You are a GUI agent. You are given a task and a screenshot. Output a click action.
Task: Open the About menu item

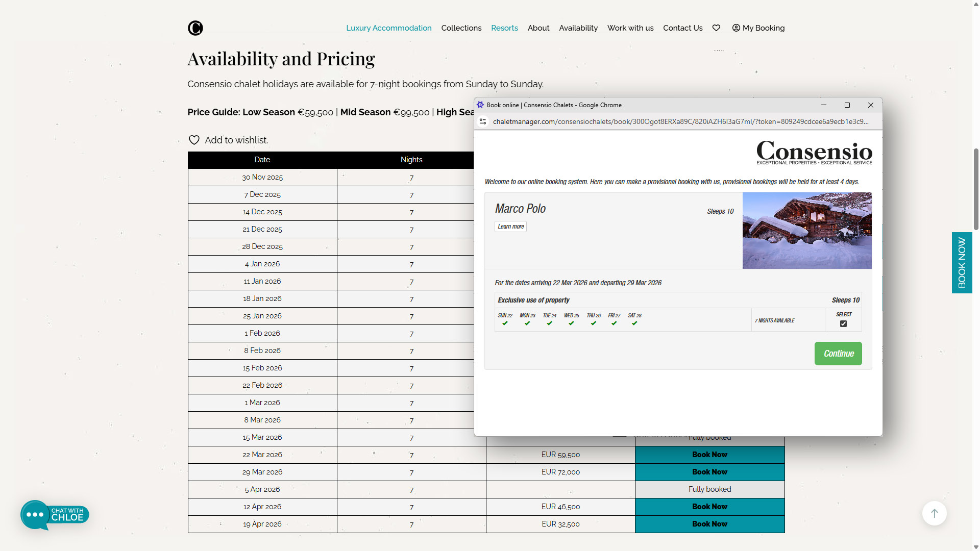point(538,28)
